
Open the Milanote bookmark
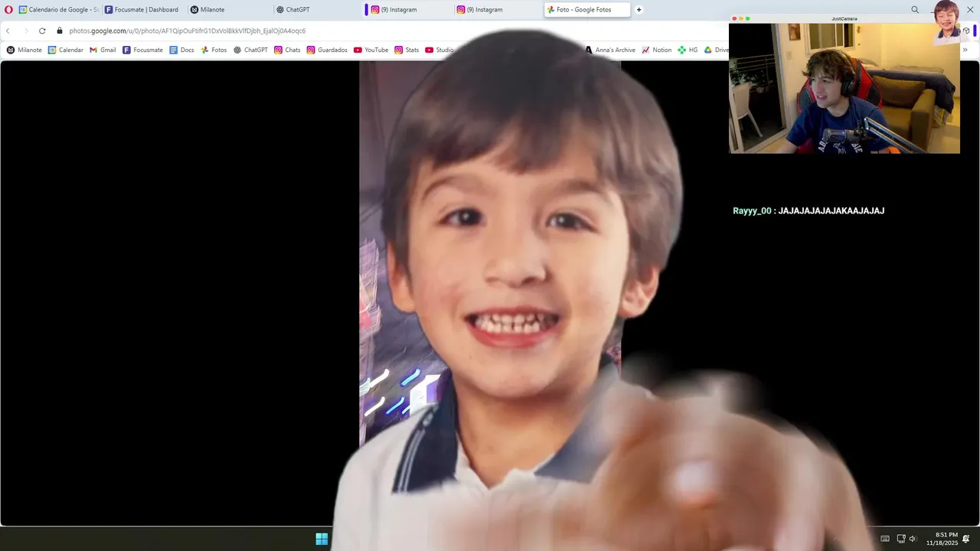point(24,50)
